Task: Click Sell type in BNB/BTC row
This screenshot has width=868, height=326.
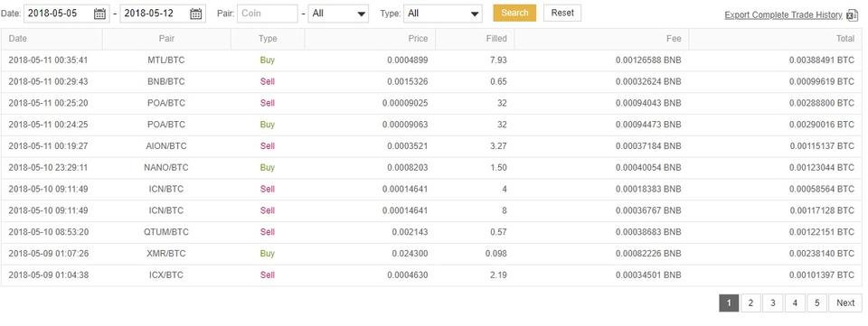Action: pos(268,82)
